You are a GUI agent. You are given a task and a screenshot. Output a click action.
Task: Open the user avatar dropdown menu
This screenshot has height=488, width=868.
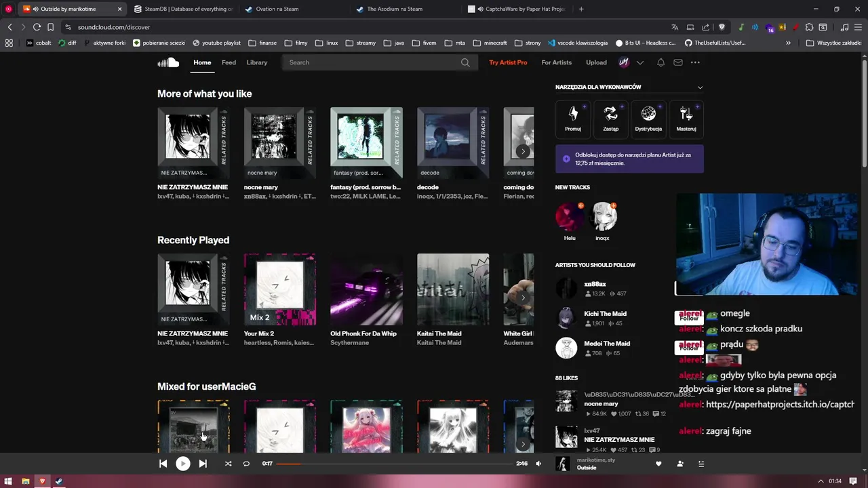pyautogui.click(x=639, y=62)
